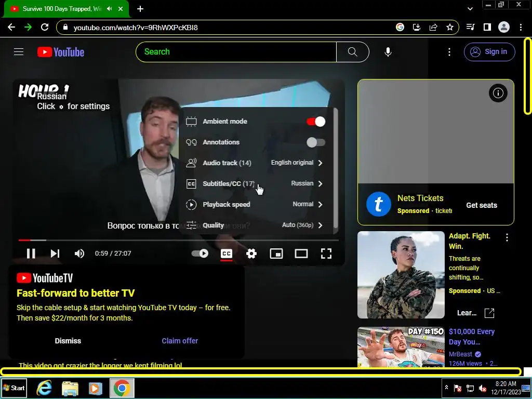Open the $10,000 Every Day video thumbnail
This screenshot has width=532, height=399.
(401, 347)
